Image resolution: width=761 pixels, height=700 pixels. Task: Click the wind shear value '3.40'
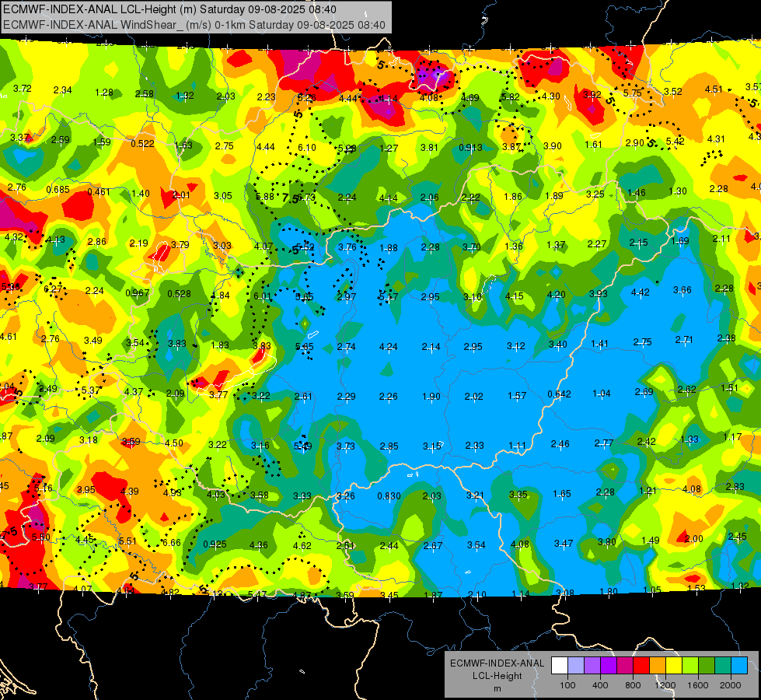(x=557, y=345)
